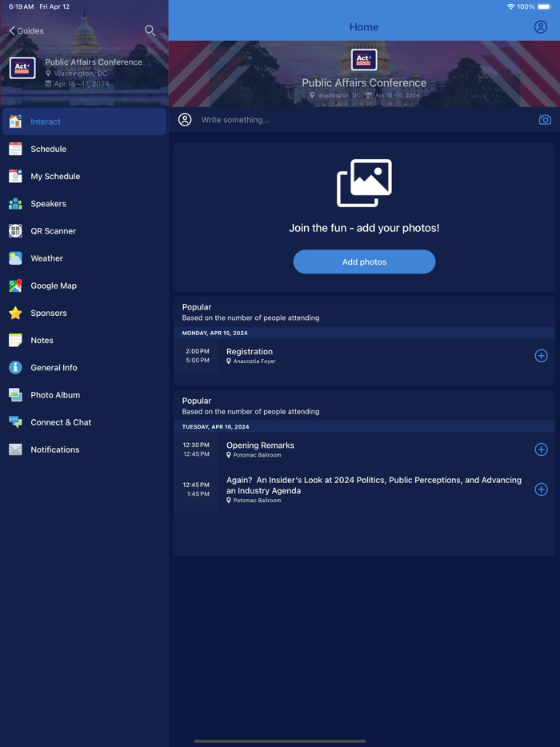The height and width of the screenshot is (747, 560).
Task: Open the Again? An Insider's Look session
Action: click(x=364, y=489)
